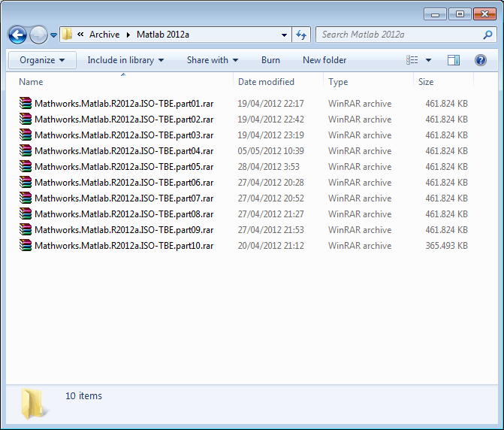The width and height of the screenshot is (504, 430).
Task: Maximize the Explorer window
Action: point(460,14)
